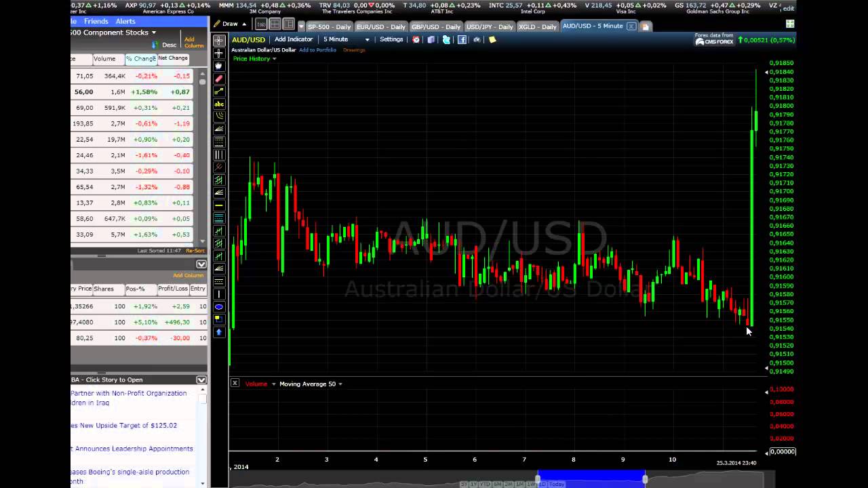The width and height of the screenshot is (868, 488).
Task: Close the AUD/USD 5 Minute tab
Action: point(631,26)
